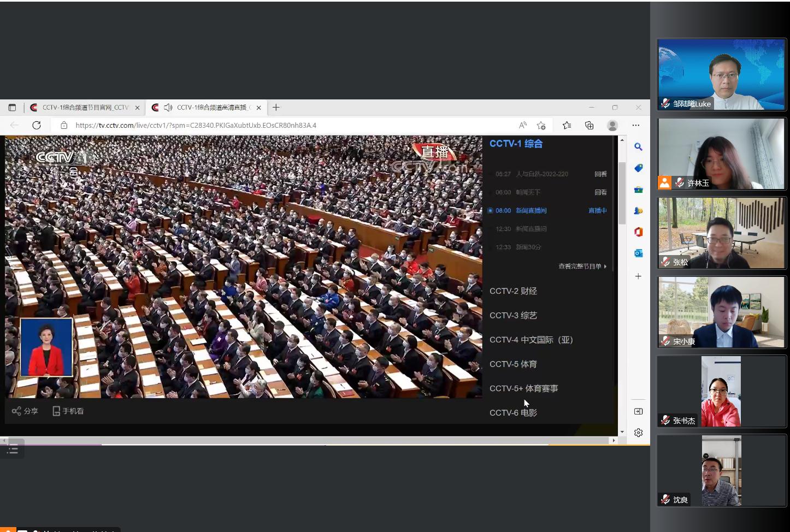The width and height of the screenshot is (790, 532).
Task: View site information lock icon
Action: (64, 125)
